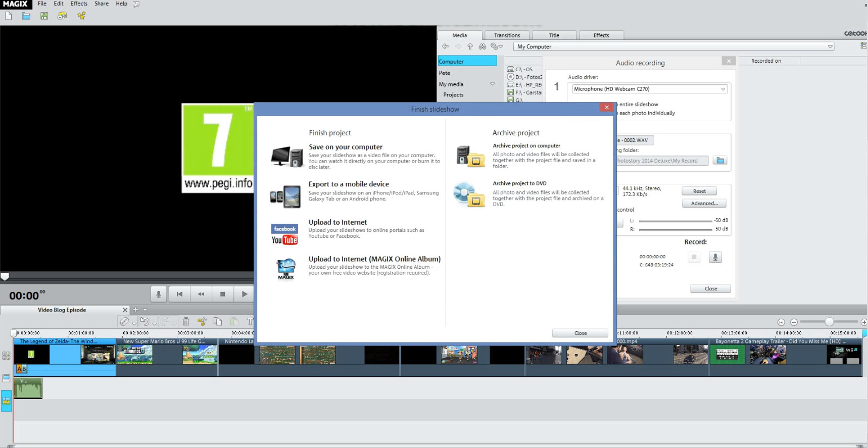This screenshot has height=448, width=868.
Task: Open the Effects menu
Action: click(79, 4)
